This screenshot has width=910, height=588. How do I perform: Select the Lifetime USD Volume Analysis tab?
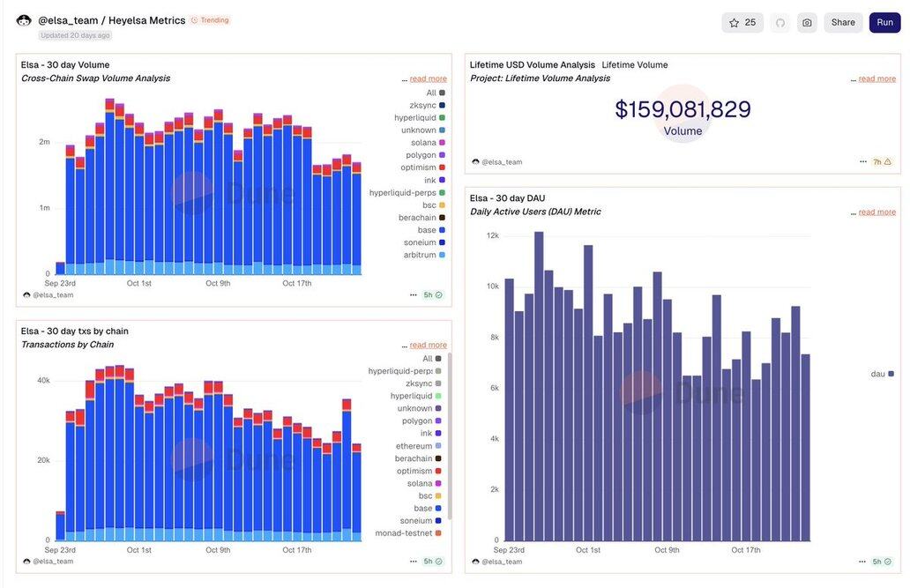tap(532, 65)
